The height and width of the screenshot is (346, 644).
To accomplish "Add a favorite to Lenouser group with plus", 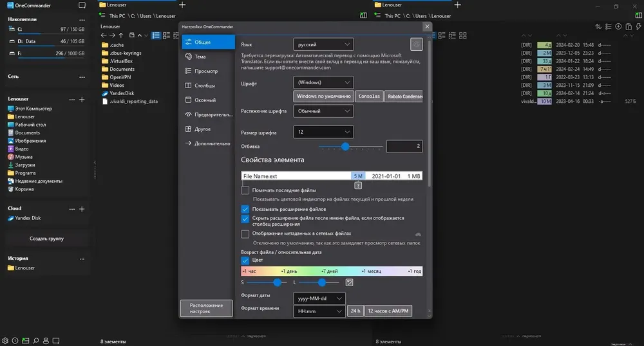I will (82, 99).
